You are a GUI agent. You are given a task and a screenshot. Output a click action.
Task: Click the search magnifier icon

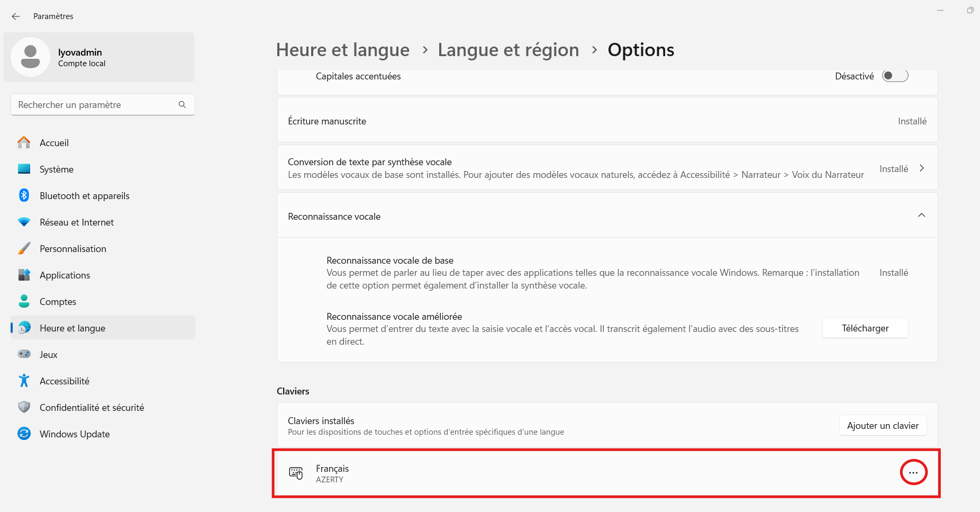click(x=182, y=104)
